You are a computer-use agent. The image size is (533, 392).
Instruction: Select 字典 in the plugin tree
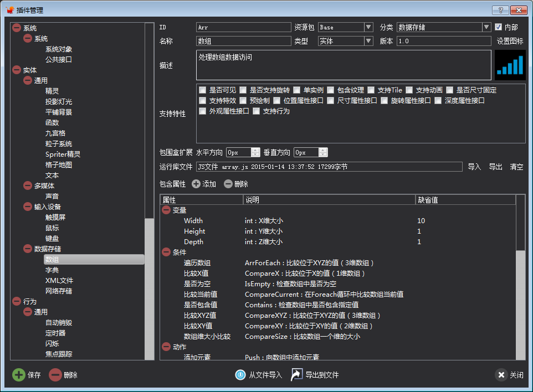[52, 270]
